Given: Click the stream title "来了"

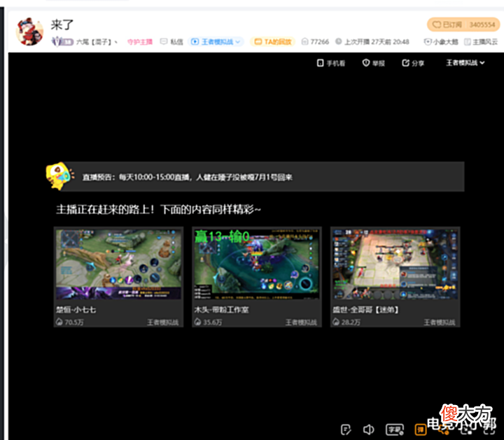Looking at the screenshot, I should point(62,24).
